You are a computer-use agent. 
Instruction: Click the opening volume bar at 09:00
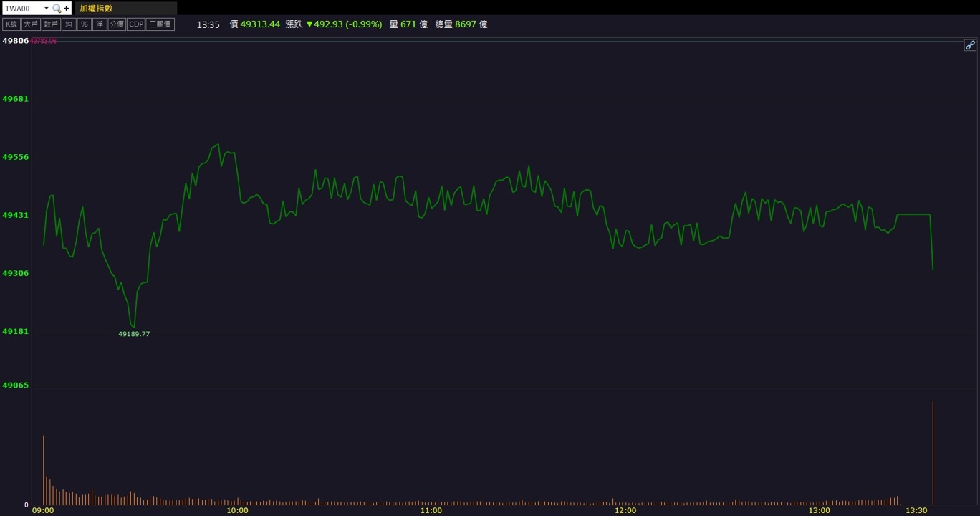[43, 470]
